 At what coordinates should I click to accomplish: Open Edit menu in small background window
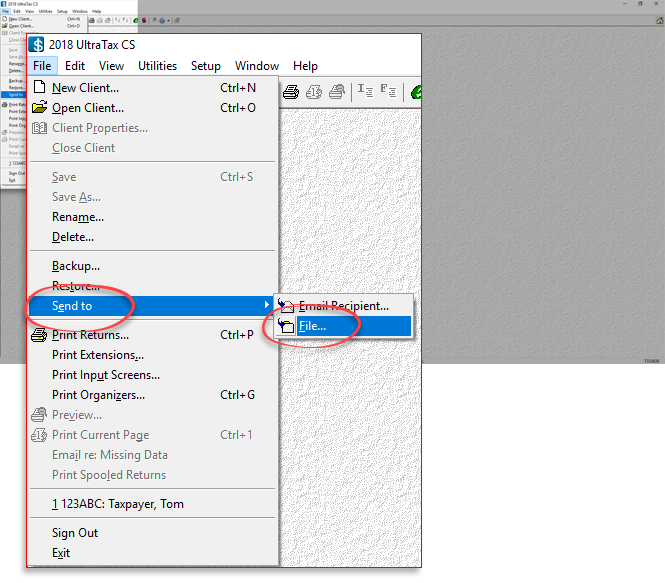coord(17,11)
